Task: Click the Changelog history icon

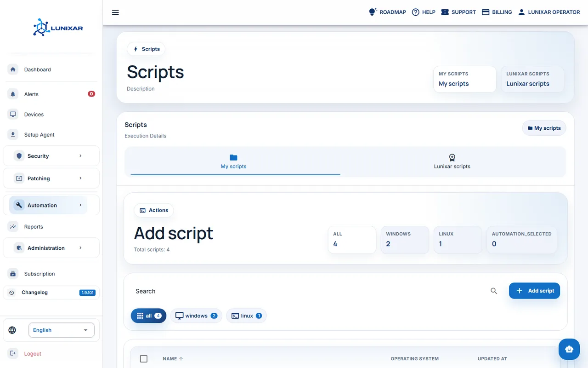Action: click(x=11, y=293)
